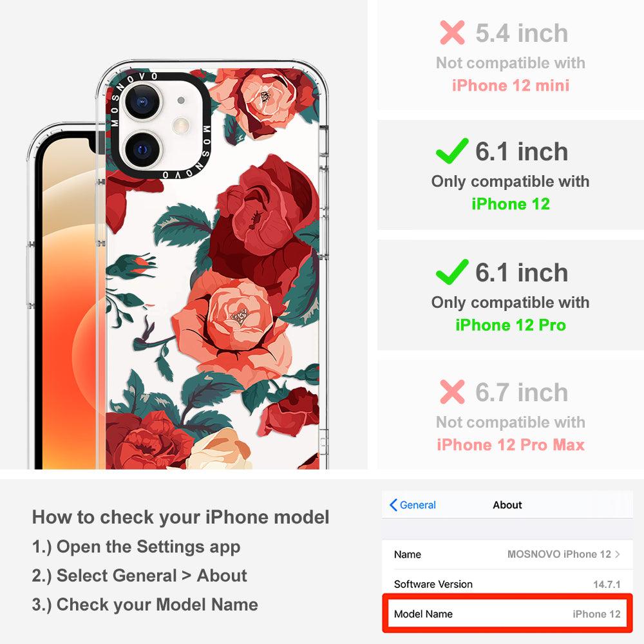Image resolution: width=644 pixels, height=644 pixels.
Task: Click the green iPhone 12 Pro text
Action: point(511,325)
